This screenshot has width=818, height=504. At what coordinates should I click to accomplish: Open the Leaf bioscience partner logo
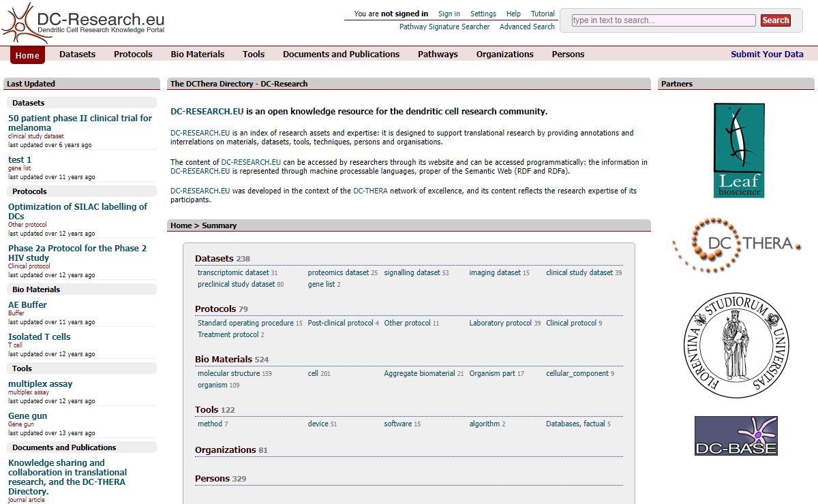tap(739, 151)
